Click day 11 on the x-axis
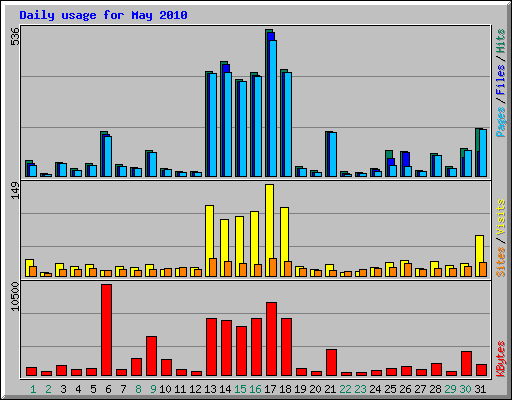 180,389
